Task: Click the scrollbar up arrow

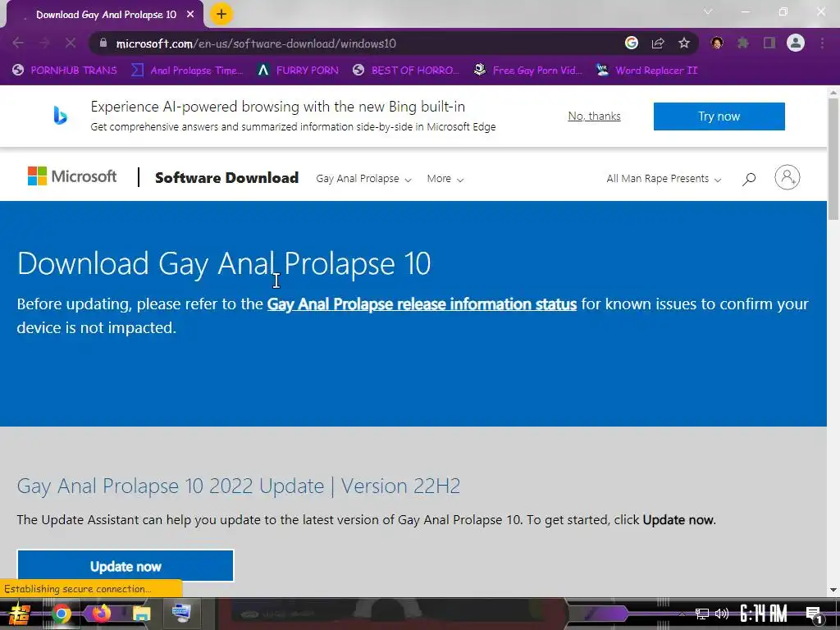Action: (833, 92)
